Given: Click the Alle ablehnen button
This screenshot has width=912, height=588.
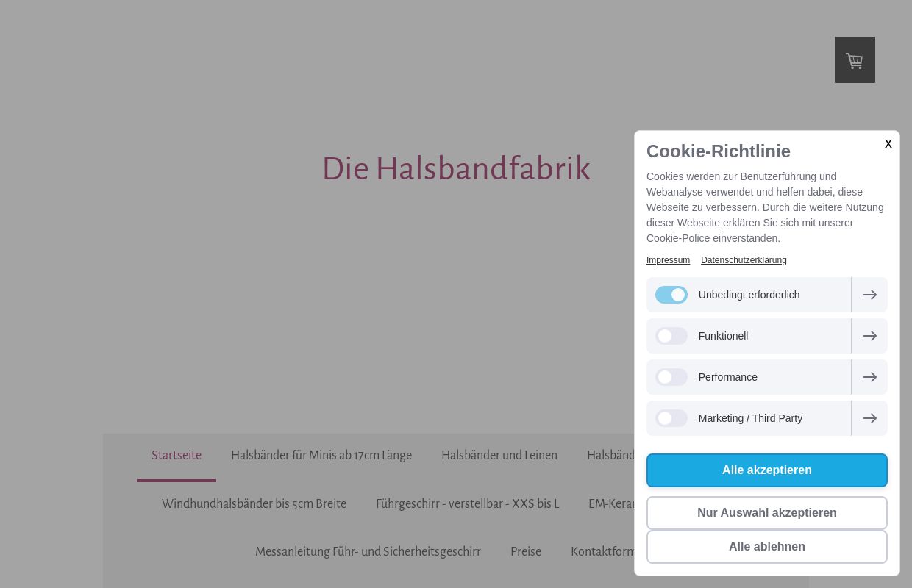Looking at the screenshot, I should [x=767, y=547].
